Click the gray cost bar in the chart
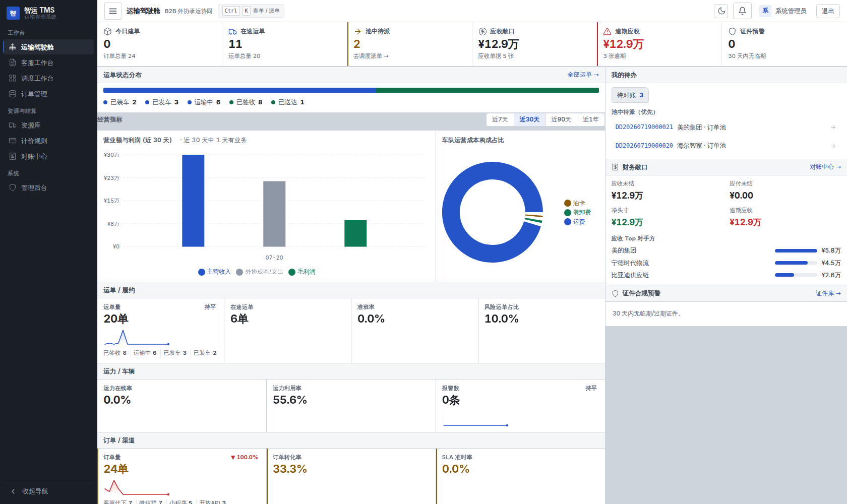Viewport: 847px width, 504px height. pyautogui.click(x=274, y=214)
